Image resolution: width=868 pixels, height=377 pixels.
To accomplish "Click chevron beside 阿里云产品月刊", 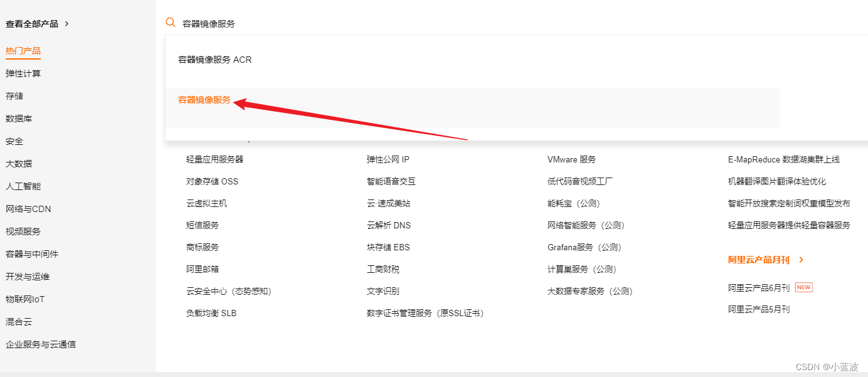I will 801,259.
